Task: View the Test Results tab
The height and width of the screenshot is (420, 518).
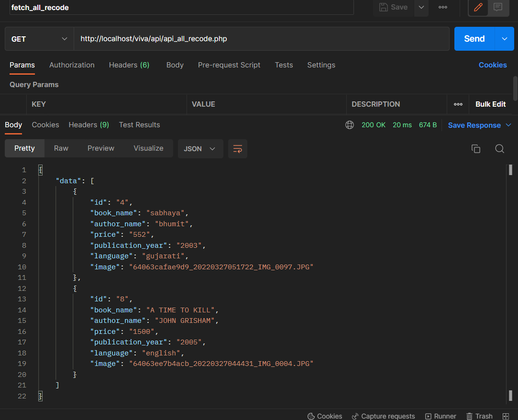Action: pyautogui.click(x=139, y=125)
